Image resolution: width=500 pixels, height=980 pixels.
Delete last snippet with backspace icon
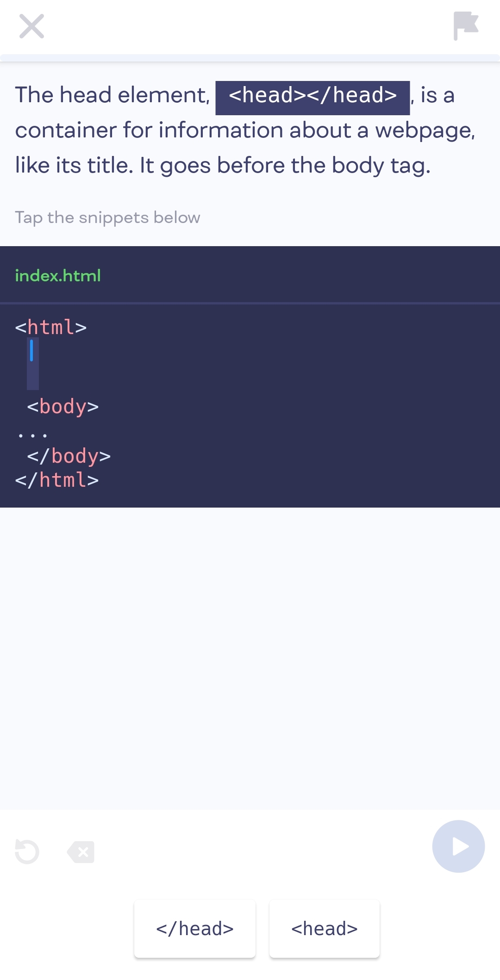click(x=81, y=852)
